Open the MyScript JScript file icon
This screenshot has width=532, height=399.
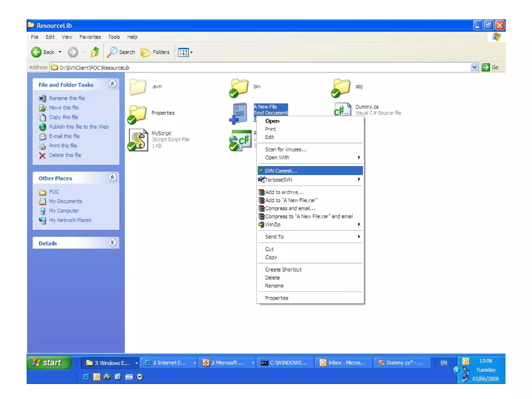138,140
